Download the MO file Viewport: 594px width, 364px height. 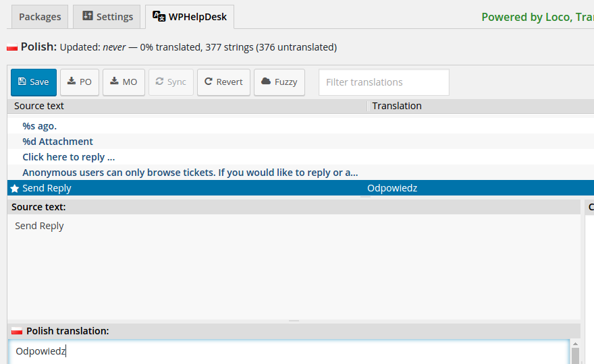(x=124, y=82)
